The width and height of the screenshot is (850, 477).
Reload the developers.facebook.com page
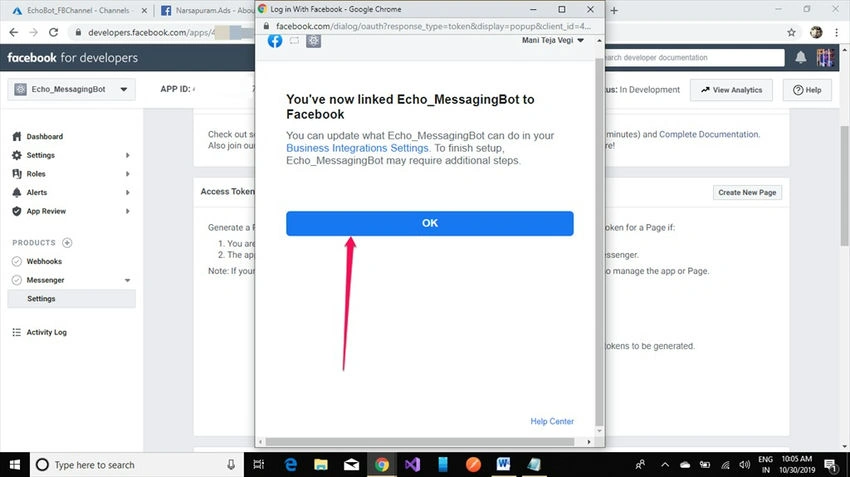tap(53, 33)
